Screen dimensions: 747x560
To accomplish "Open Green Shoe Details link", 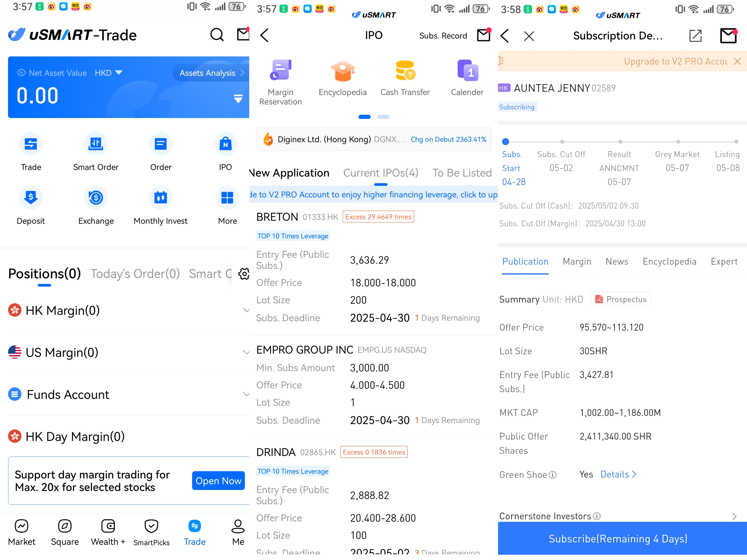I will pos(618,474).
